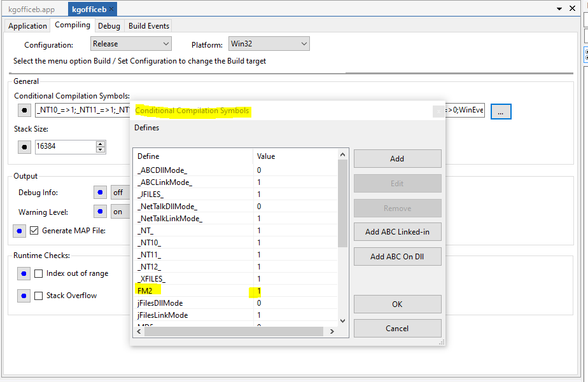Click the vertical scrollbar in the Defines list
The image size is (588, 382).
coord(343,203)
